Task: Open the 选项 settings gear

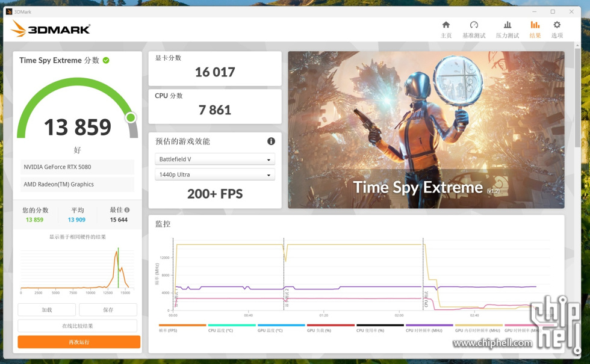Action: [557, 29]
